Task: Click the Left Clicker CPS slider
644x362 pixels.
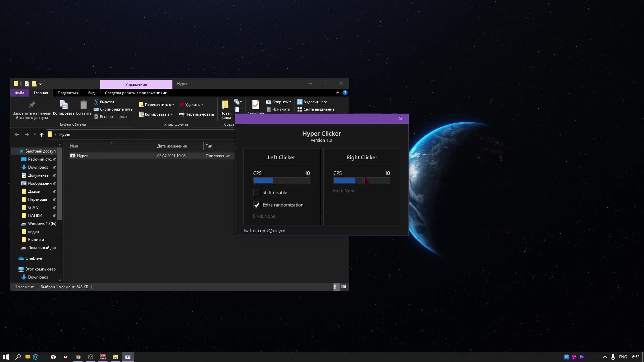Action: 281,181
